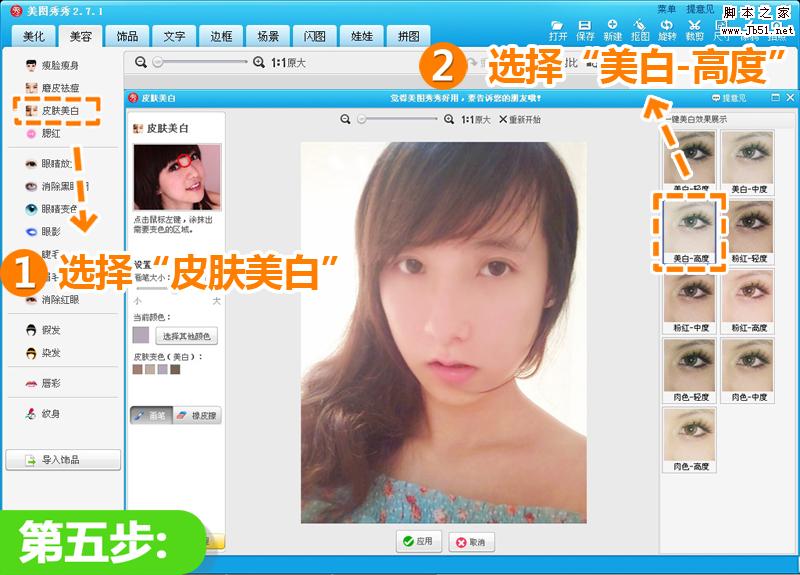Click the 裁剪 crop toolbar icon
800x575 pixels.
(x=694, y=31)
